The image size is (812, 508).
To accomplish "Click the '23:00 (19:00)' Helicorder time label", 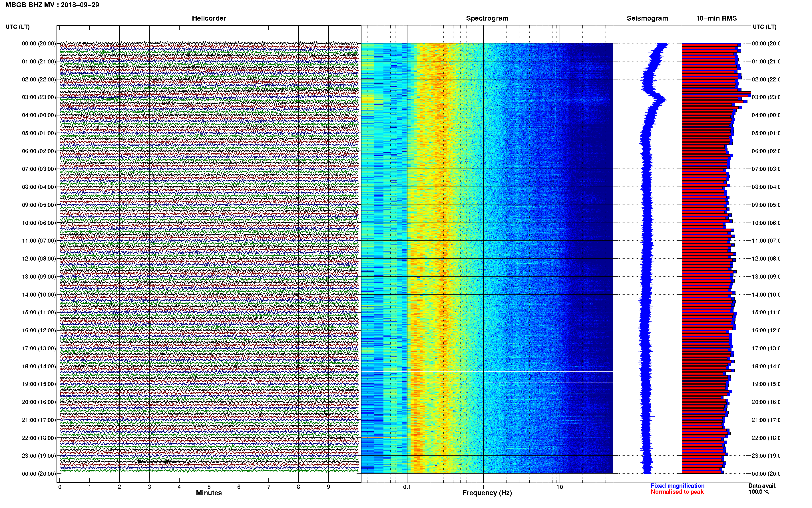I will [x=39, y=456].
